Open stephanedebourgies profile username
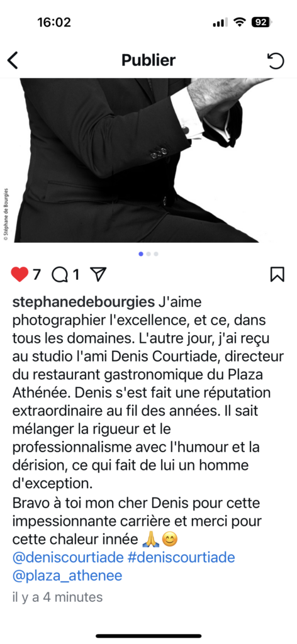The height and width of the screenshot is (644, 297). (x=84, y=303)
